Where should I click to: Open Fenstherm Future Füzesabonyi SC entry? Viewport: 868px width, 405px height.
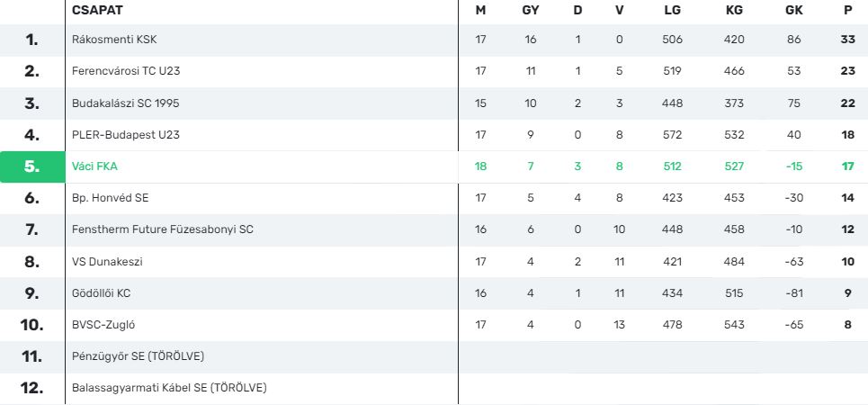tap(162, 229)
